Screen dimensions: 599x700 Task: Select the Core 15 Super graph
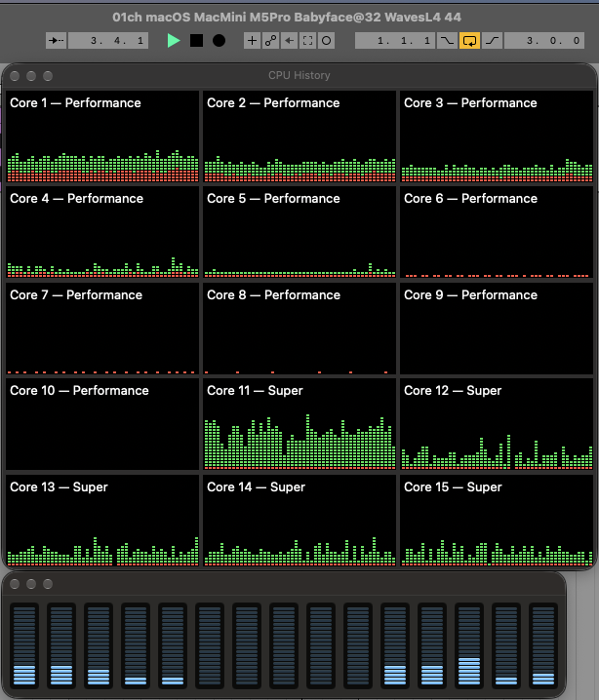pos(497,521)
